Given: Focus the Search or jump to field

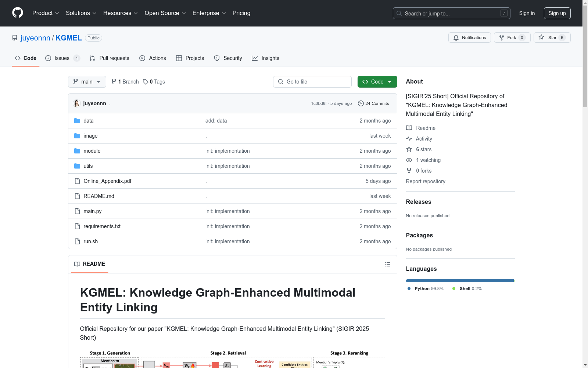Looking at the screenshot, I should pyautogui.click(x=452, y=13).
